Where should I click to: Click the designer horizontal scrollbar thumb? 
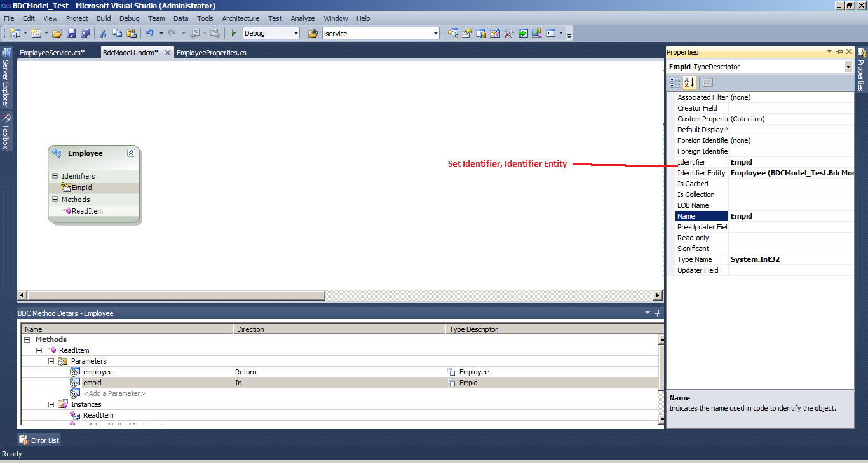tap(176, 296)
